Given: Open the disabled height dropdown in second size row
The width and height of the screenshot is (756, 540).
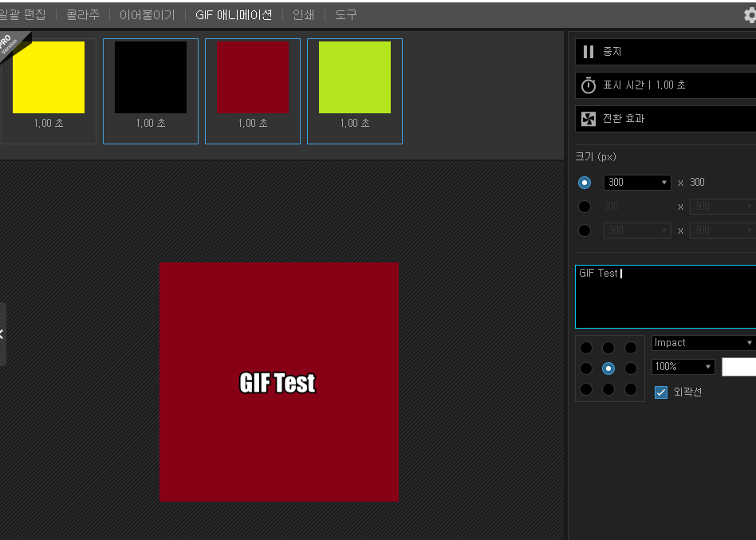Looking at the screenshot, I should pyautogui.click(x=723, y=207).
